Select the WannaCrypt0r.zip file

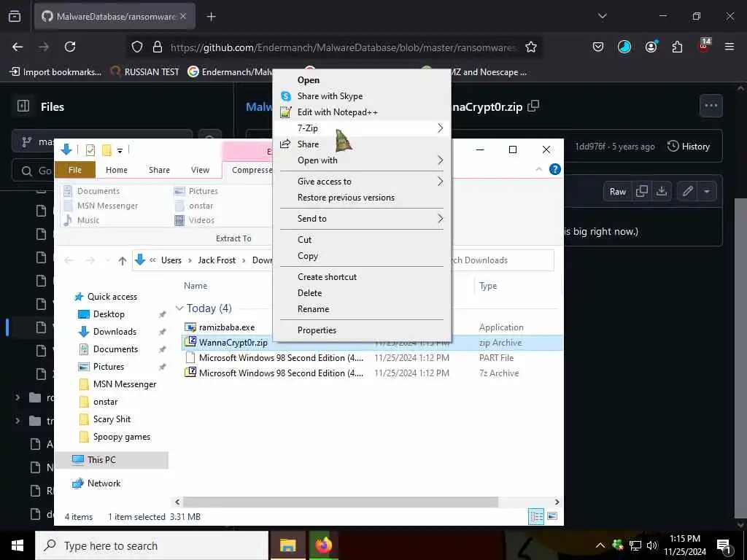point(233,343)
